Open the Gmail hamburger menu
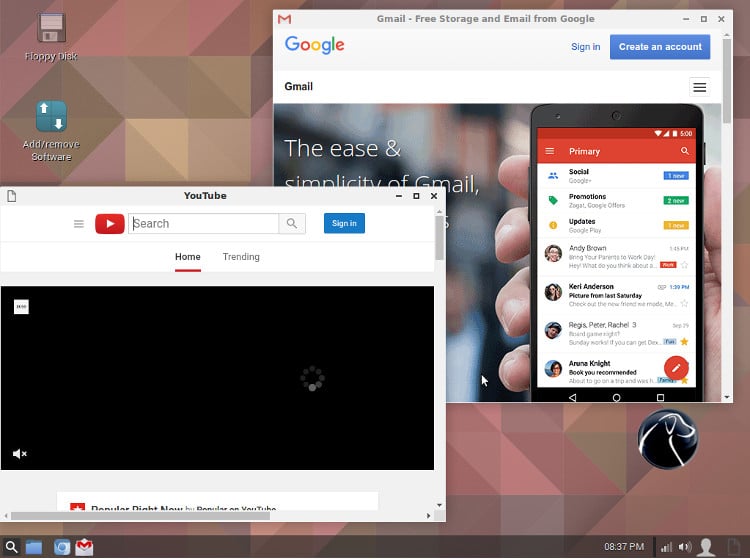 coord(700,87)
